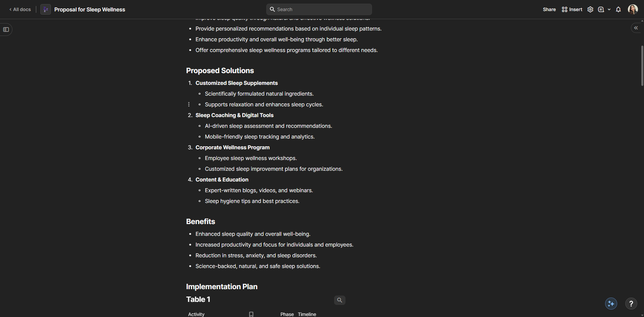The height and width of the screenshot is (317, 644).
Task: Toggle the left sidebar panel
Action: [6, 30]
